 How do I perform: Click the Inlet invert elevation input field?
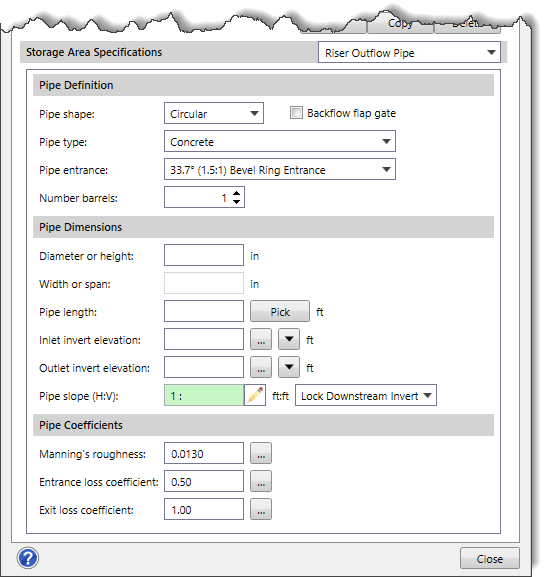[204, 339]
